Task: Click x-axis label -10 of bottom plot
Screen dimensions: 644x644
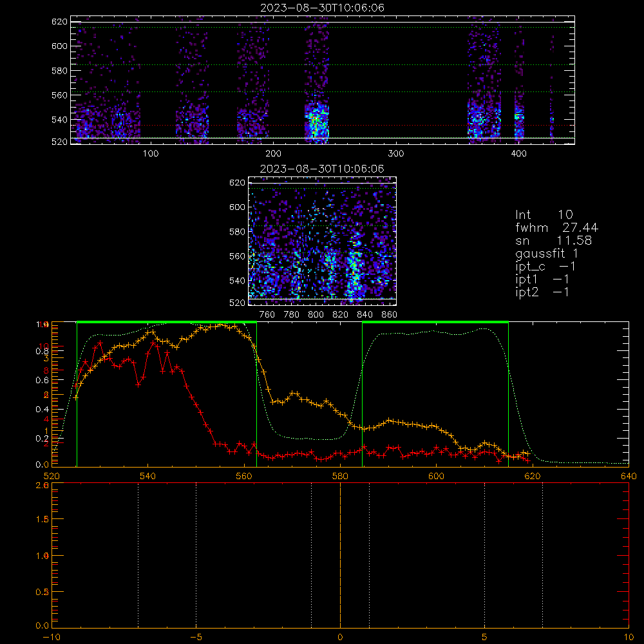Action: [x=52, y=638]
